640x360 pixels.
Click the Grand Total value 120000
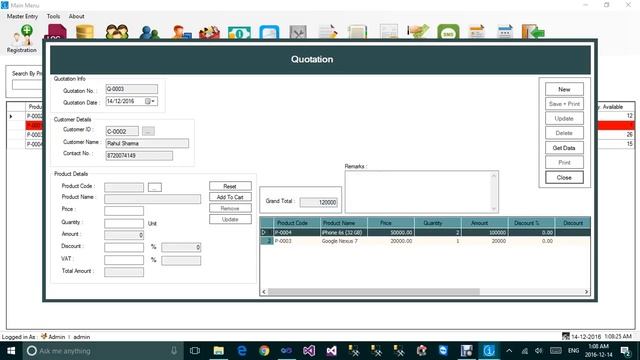319,202
